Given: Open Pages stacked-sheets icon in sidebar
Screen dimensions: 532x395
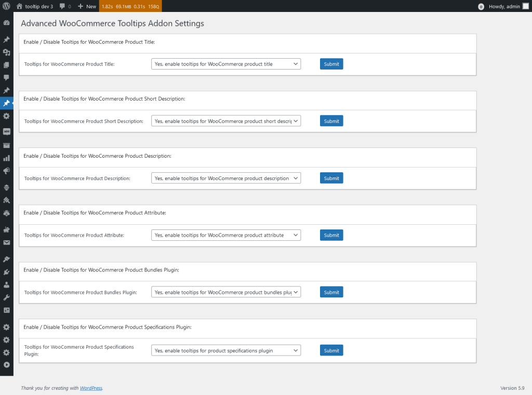Looking at the screenshot, I should click(6, 65).
